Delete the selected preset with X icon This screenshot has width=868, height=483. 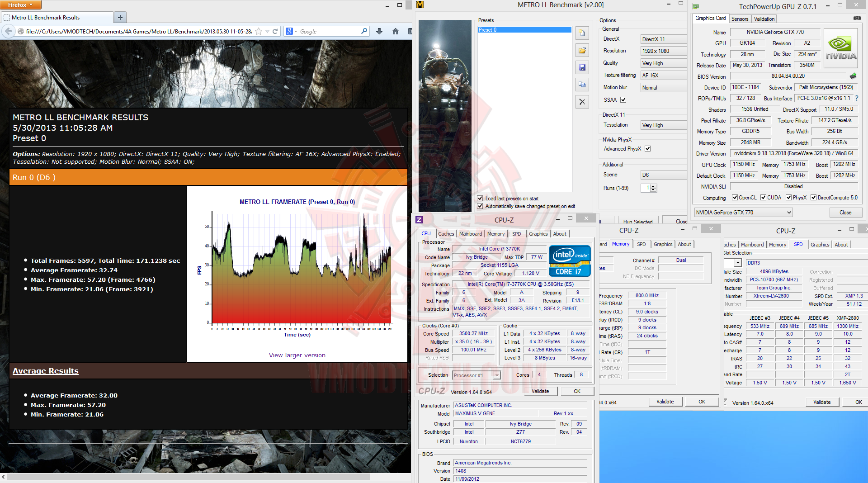[582, 102]
